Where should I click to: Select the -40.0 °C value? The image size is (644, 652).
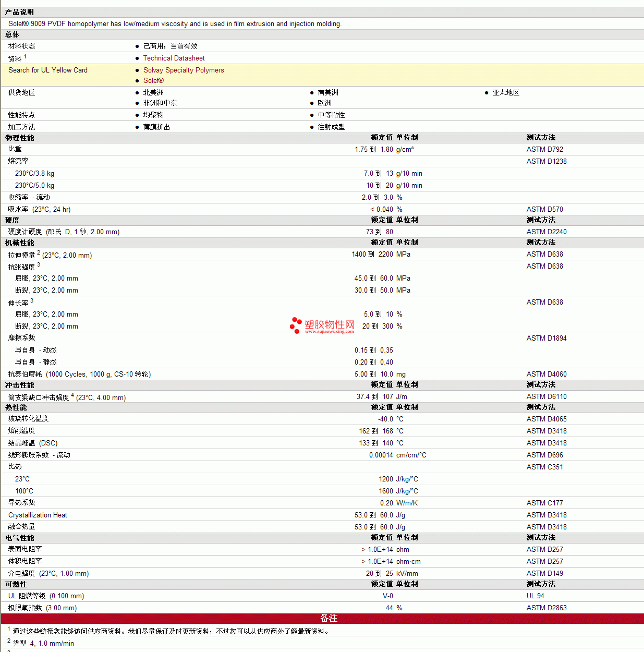tap(391, 419)
